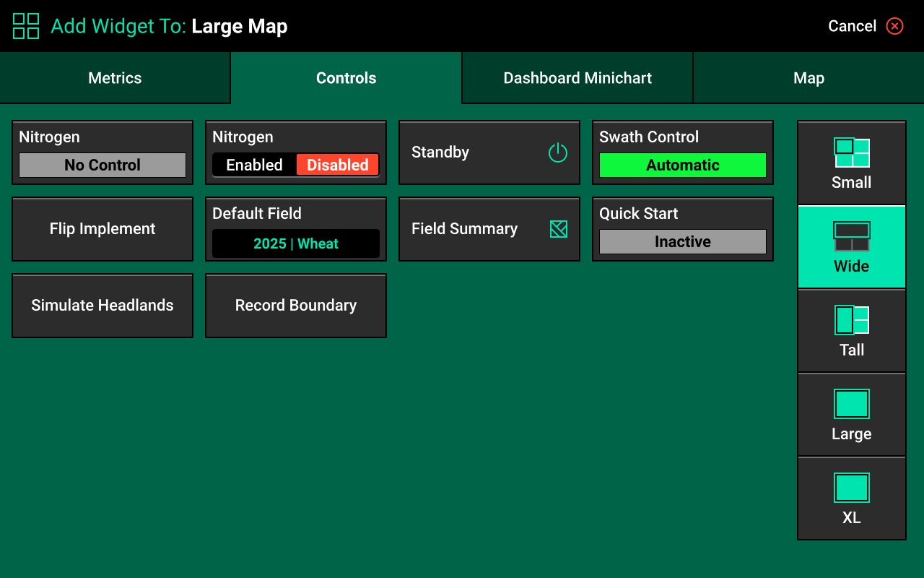Select the Small widget size icon
Screen dimensions: 924x578
852,153
